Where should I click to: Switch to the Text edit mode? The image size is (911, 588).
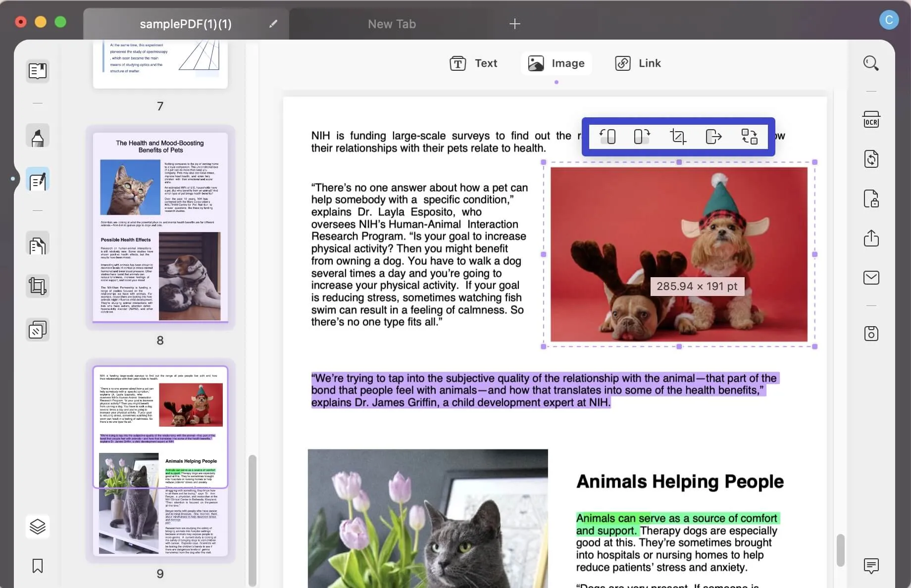click(473, 63)
